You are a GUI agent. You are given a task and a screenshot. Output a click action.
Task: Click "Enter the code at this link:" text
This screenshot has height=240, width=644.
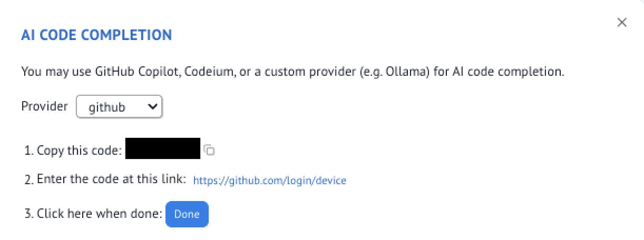point(112,179)
